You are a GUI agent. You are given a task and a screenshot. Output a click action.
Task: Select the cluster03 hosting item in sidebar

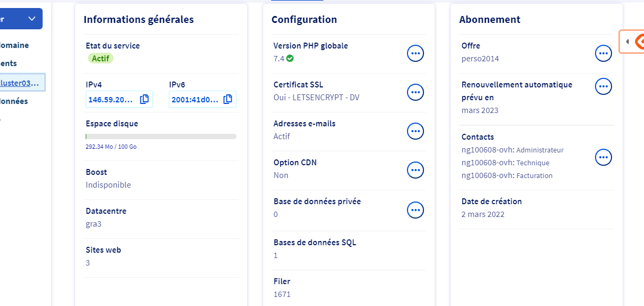pos(21,83)
